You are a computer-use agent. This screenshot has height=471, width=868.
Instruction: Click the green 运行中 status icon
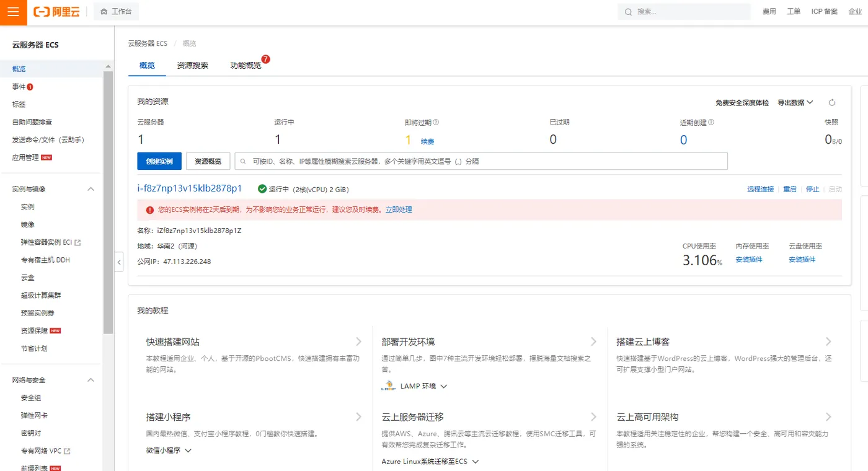click(x=262, y=189)
